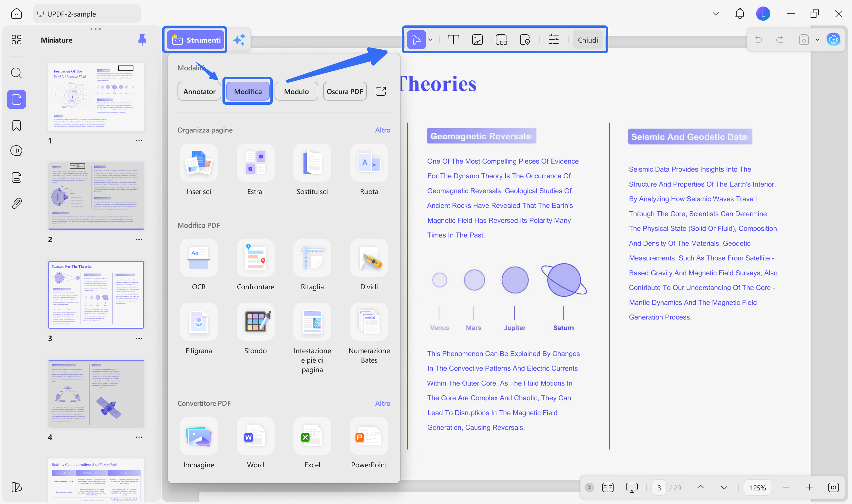Open the 125% zoom level box
Image resolution: width=852 pixels, height=504 pixels.
point(758,488)
